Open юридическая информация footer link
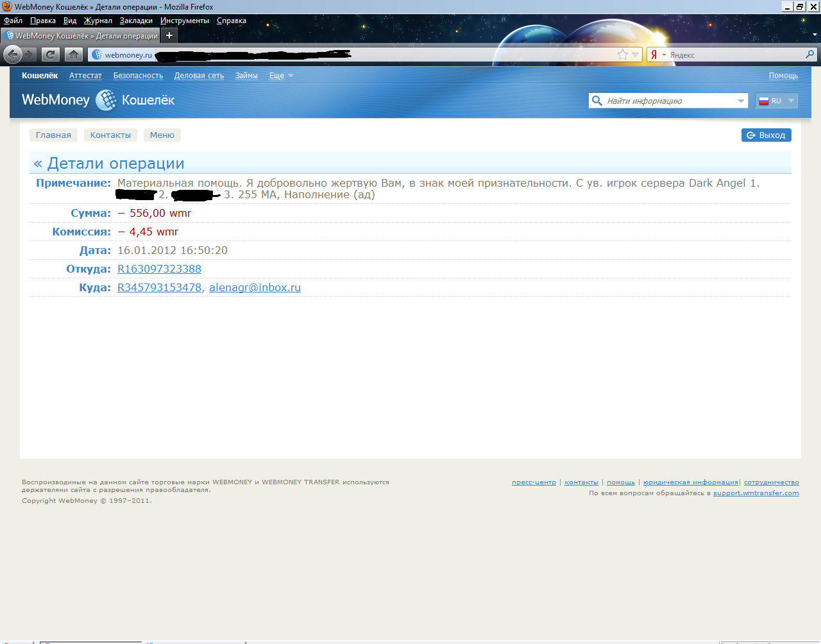This screenshot has height=644, width=821. tap(691, 482)
